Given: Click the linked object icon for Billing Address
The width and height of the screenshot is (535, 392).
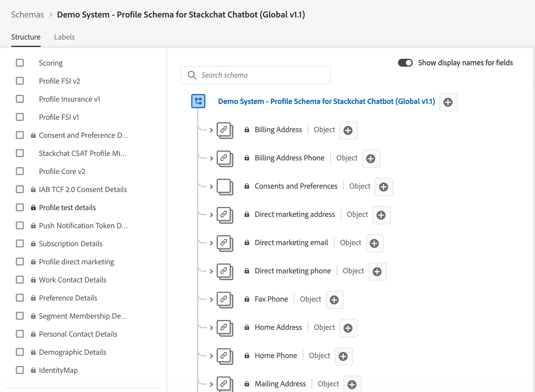Looking at the screenshot, I should coord(225,130).
